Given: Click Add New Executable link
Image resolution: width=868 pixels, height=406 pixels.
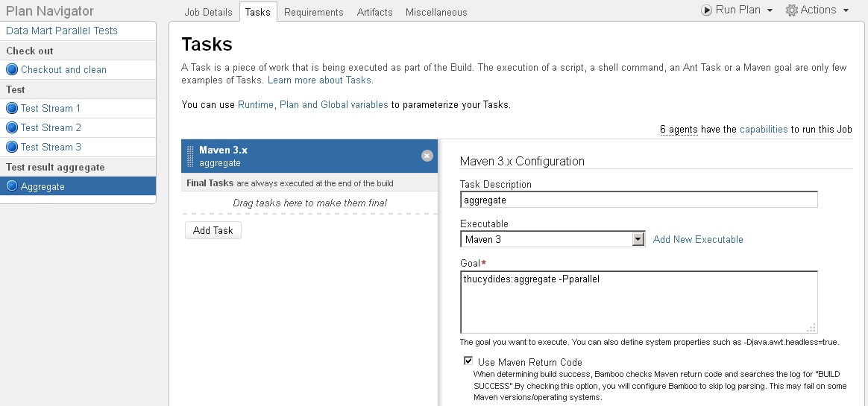Looking at the screenshot, I should click(x=698, y=240).
